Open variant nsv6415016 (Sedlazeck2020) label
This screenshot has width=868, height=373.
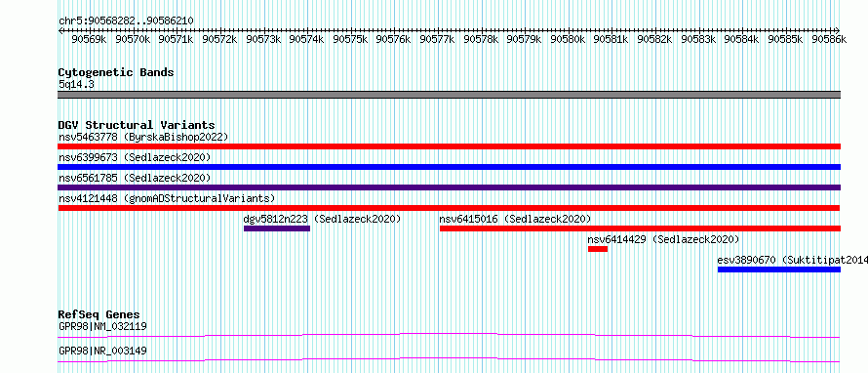click(x=515, y=219)
